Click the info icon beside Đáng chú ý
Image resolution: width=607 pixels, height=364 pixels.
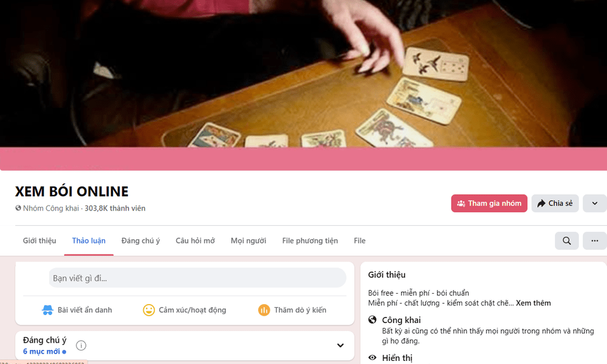pyautogui.click(x=81, y=346)
